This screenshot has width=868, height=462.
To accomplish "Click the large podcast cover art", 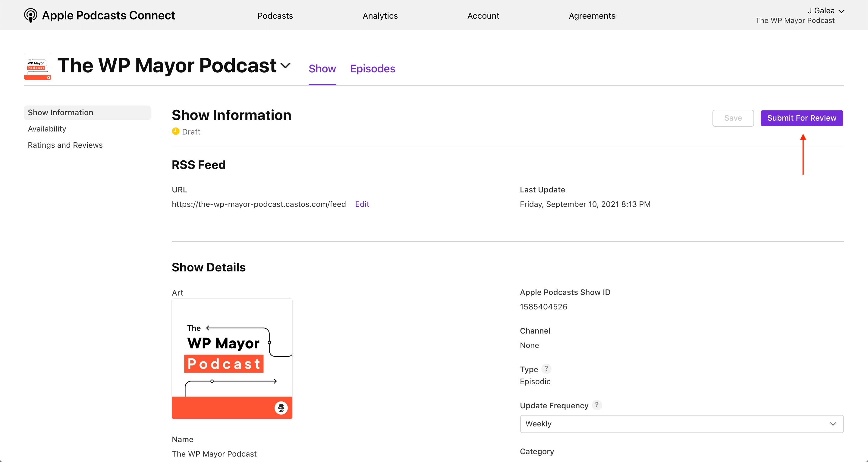I will point(232,359).
